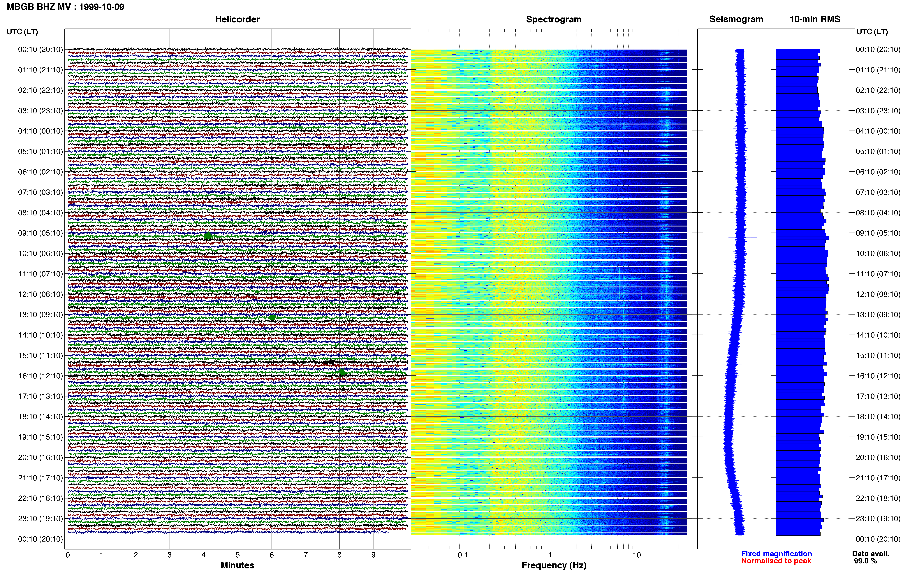
Task: Click right axis label "18:10 (14:10)"
Action: click(x=878, y=416)
